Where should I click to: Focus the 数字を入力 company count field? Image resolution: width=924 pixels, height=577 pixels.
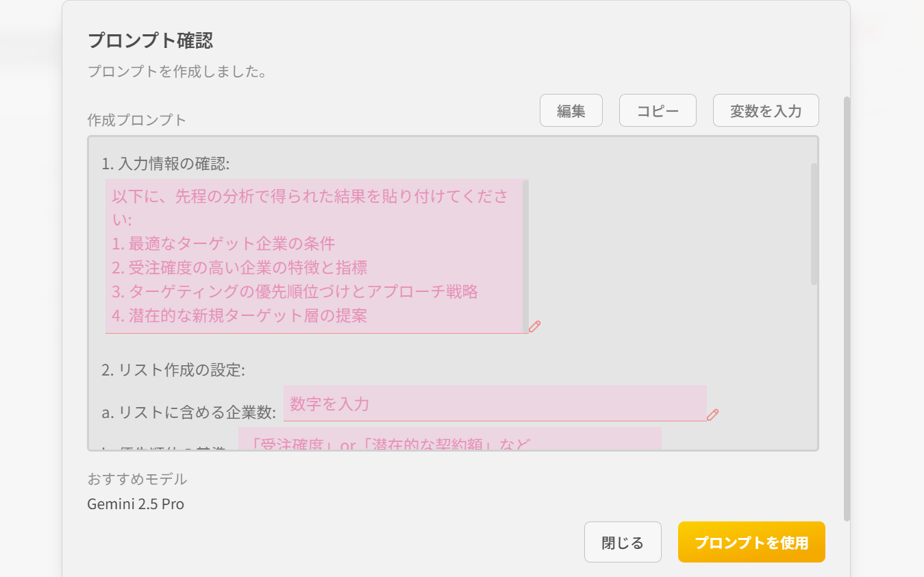[x=494, y=404]
